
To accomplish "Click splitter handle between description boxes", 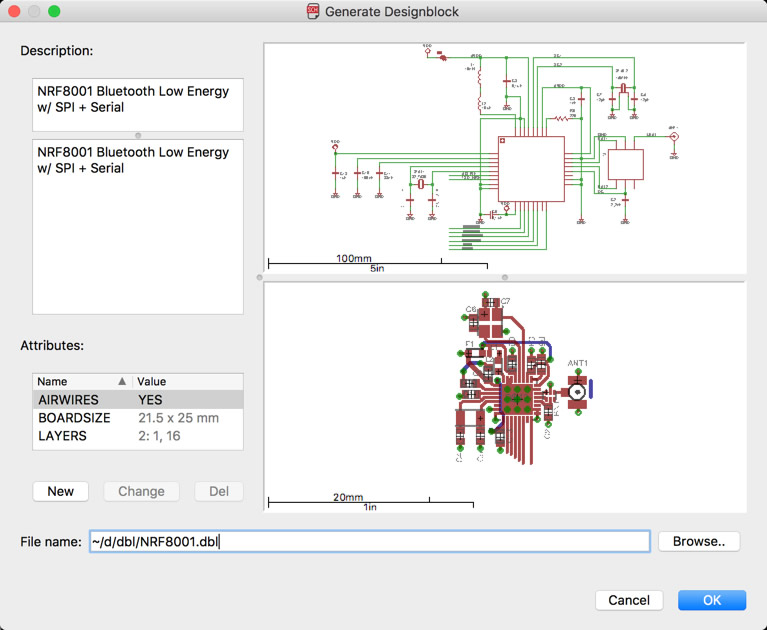I will click(138, 135).
